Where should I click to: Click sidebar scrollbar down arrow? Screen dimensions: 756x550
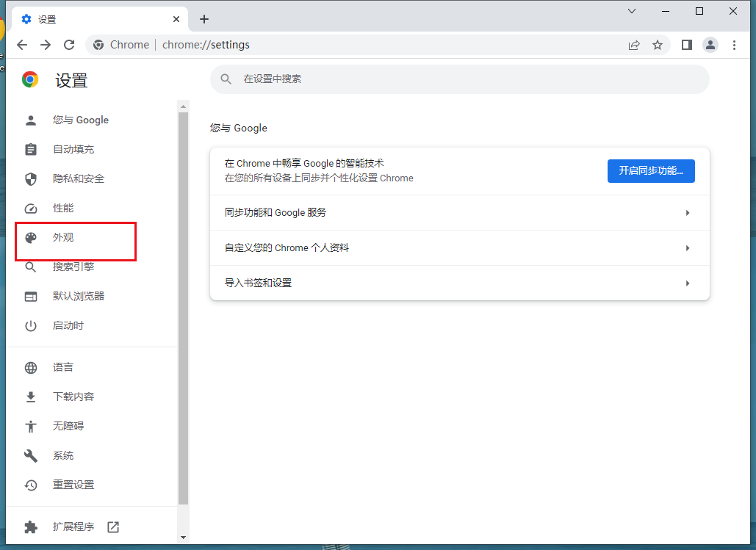[x=183, y=537]
